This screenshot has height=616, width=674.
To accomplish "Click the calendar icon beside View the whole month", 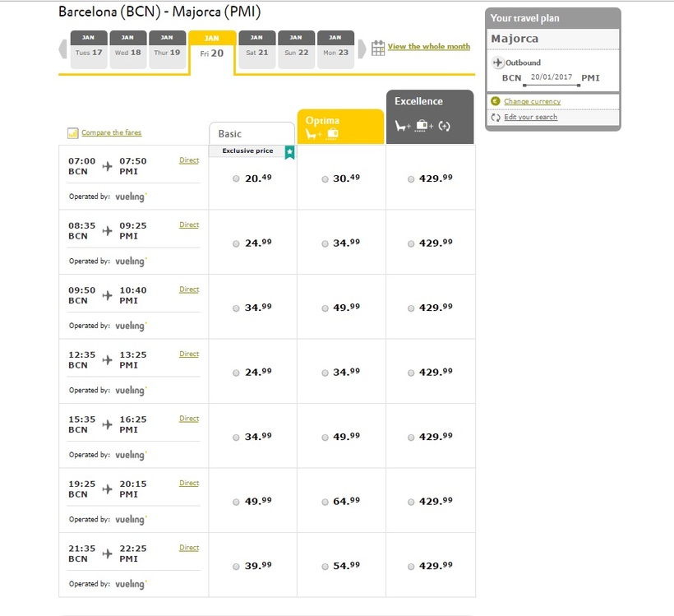I will 378,48.
